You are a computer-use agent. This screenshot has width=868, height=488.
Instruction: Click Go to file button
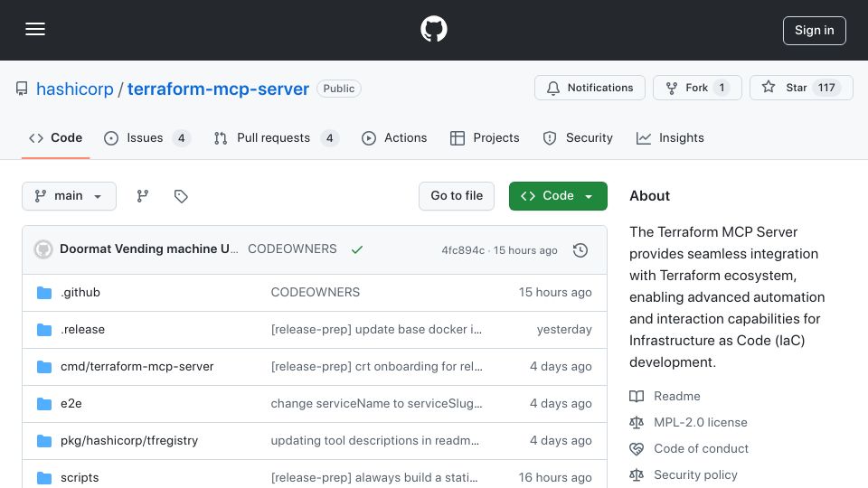(457, 196)
